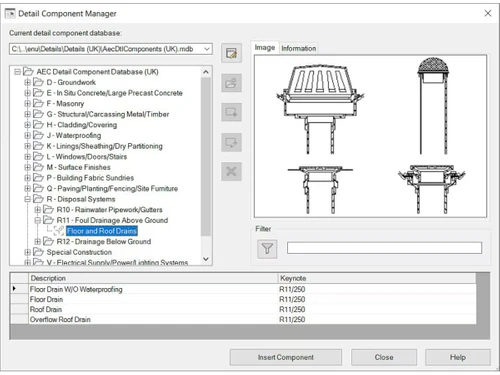Viewport: 500px width, 375px height.
Task: Switch to the Information tab
Action: click(x=298, y=48)
